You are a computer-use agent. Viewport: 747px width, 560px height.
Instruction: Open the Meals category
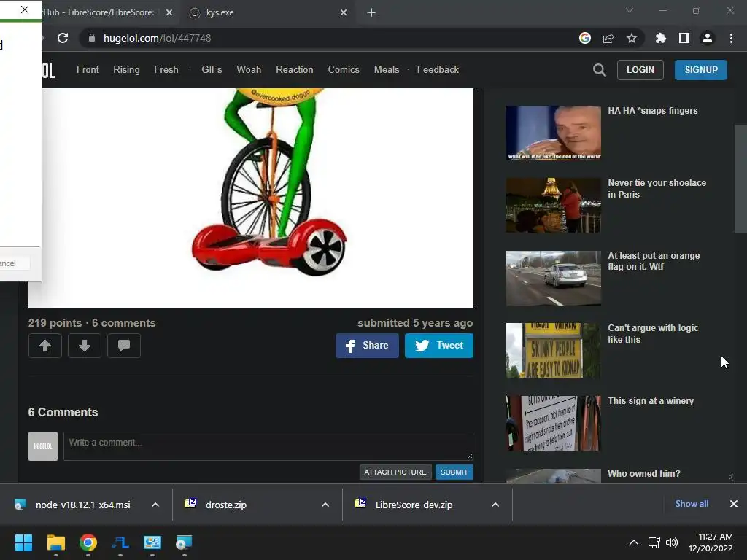[387, 69]
